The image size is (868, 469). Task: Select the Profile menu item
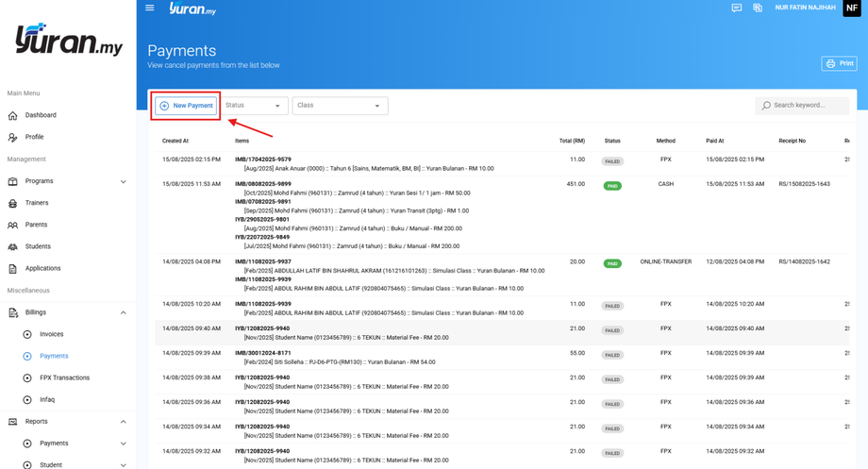[34, 137]
